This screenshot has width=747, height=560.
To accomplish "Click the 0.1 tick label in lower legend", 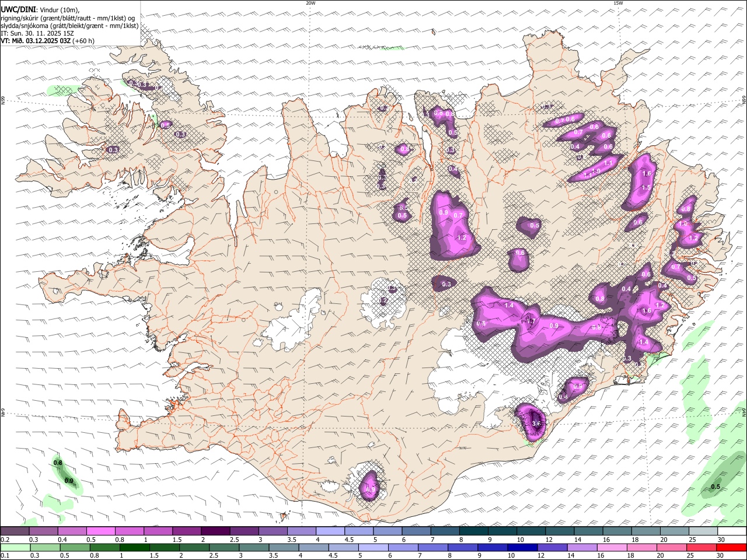I will coord(6,556).
